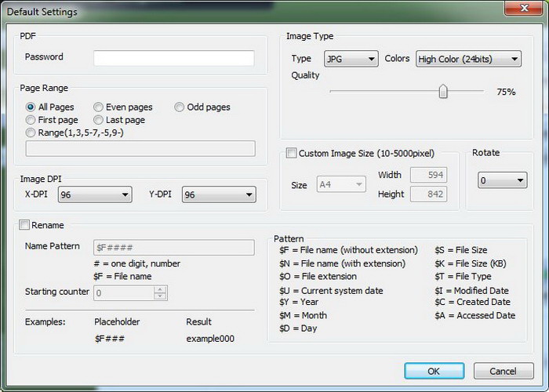Click the Cancel button
The height and width of the screenshot is (392, 549).
click(504, 371)
